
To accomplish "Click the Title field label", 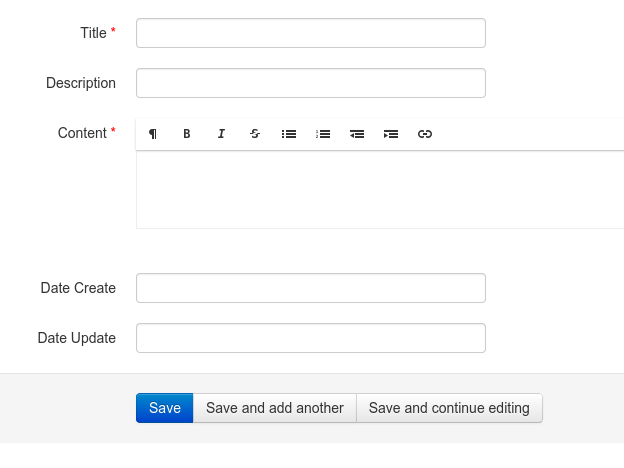I will tap(93, 33).
